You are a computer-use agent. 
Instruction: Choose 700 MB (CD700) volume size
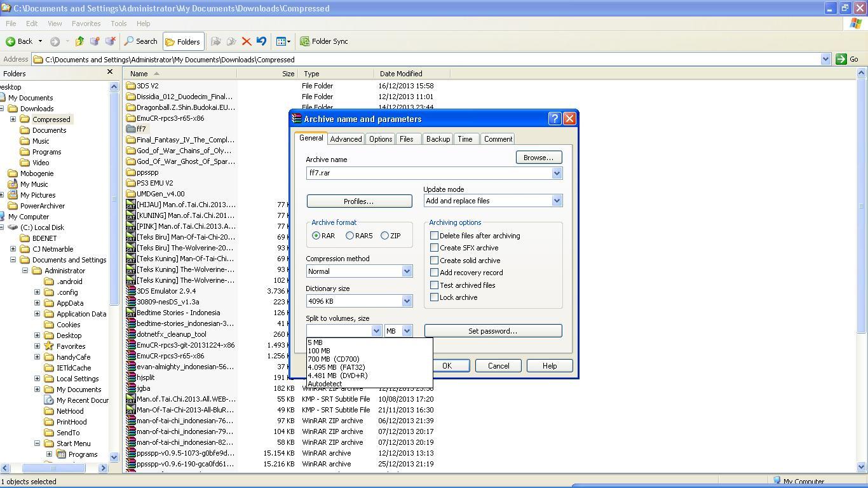tap(333, 359)
